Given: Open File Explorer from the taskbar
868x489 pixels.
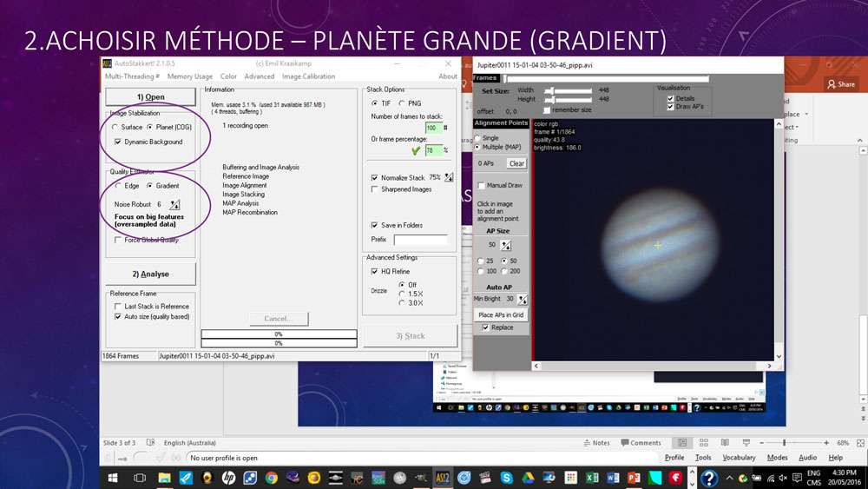Looking at the screenshot, I should tap(164, 478).
